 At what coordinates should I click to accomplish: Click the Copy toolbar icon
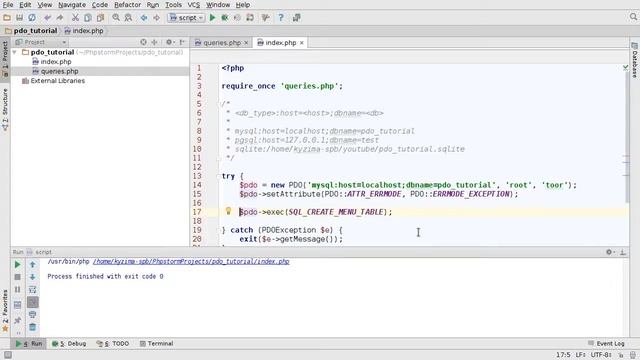[88, 18]
